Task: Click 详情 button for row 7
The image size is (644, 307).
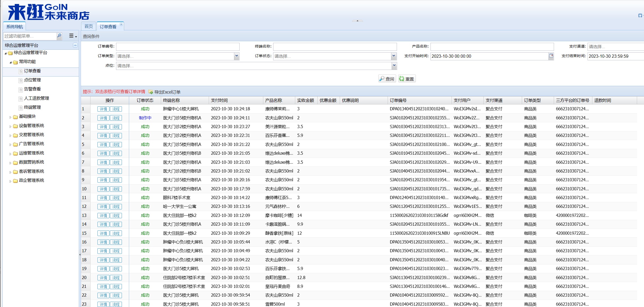Action: [x=103, y=162]
